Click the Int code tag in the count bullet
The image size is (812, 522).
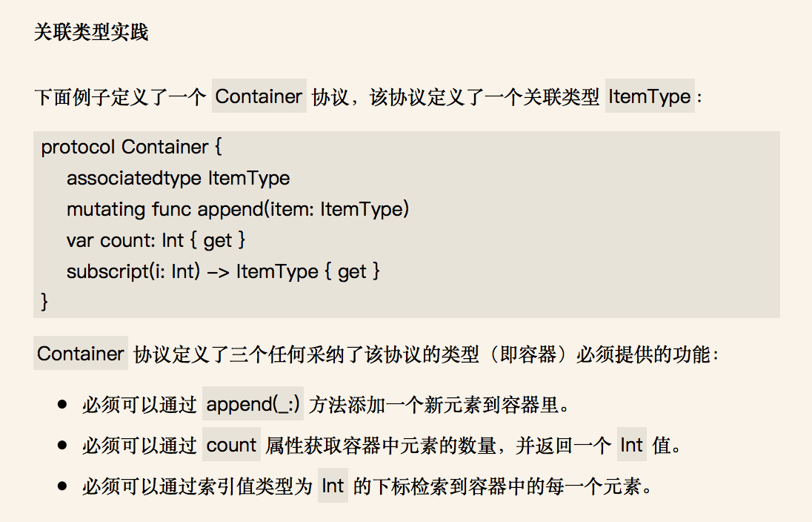[632, 445]
